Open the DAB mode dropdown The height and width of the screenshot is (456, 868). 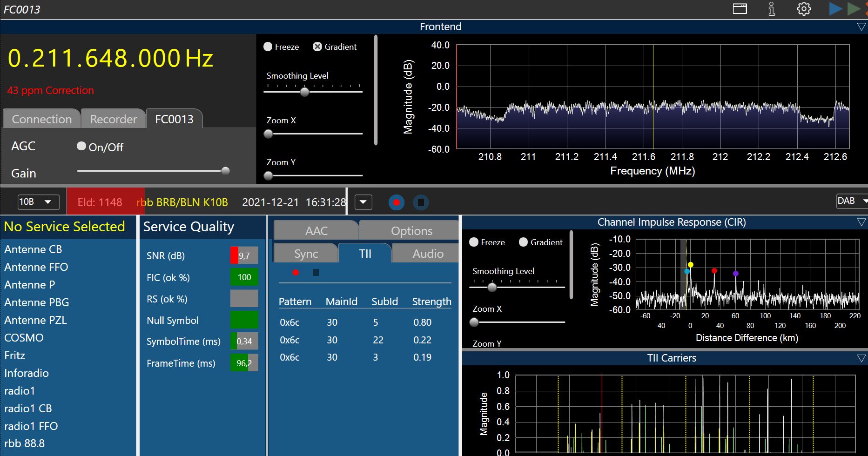point(852,201)
